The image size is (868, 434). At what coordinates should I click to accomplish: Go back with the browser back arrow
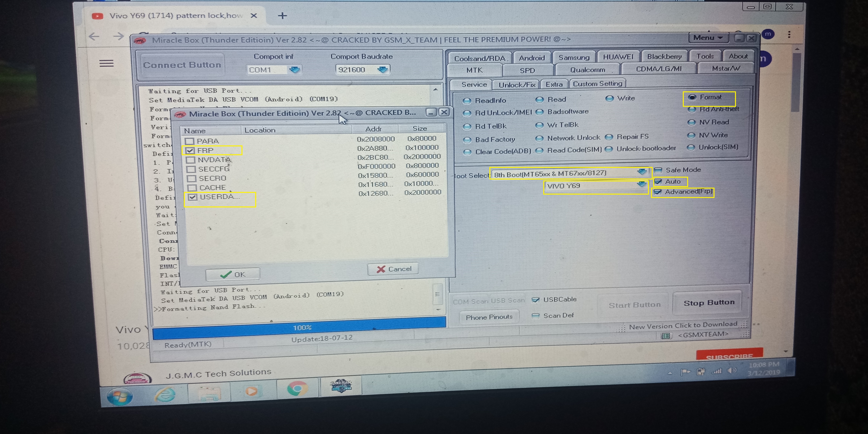coord(94,36)
